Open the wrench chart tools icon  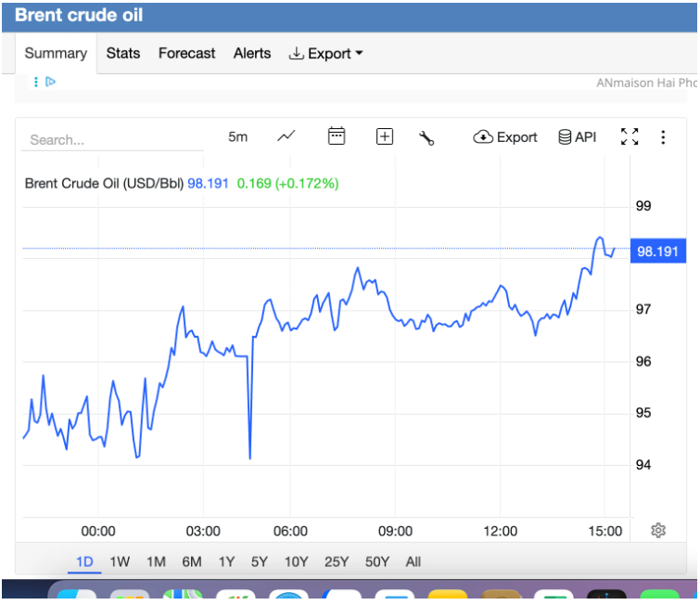426,137
